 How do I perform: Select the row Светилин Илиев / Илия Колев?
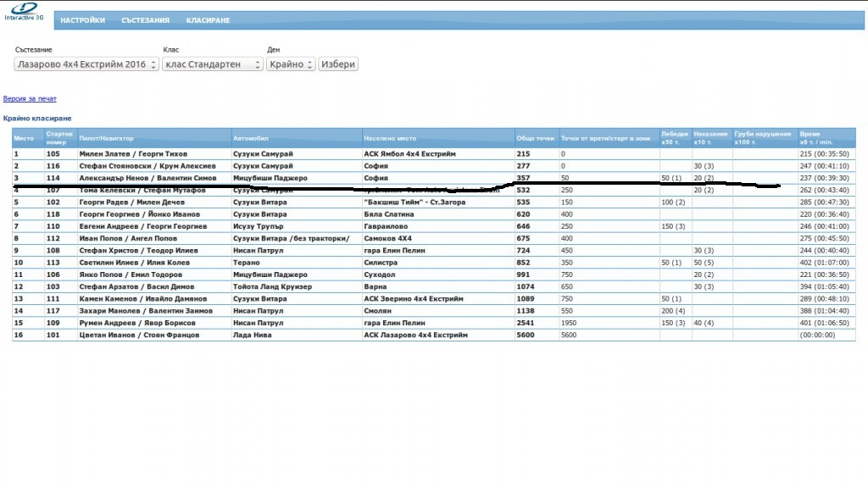[x=433, y=263]
